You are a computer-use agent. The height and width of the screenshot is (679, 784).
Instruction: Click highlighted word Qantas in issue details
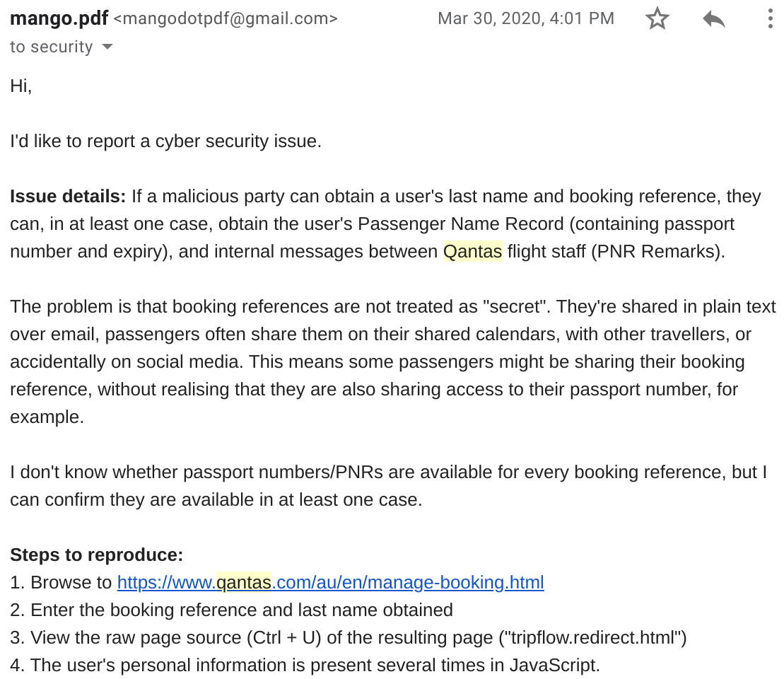point(472,251)
